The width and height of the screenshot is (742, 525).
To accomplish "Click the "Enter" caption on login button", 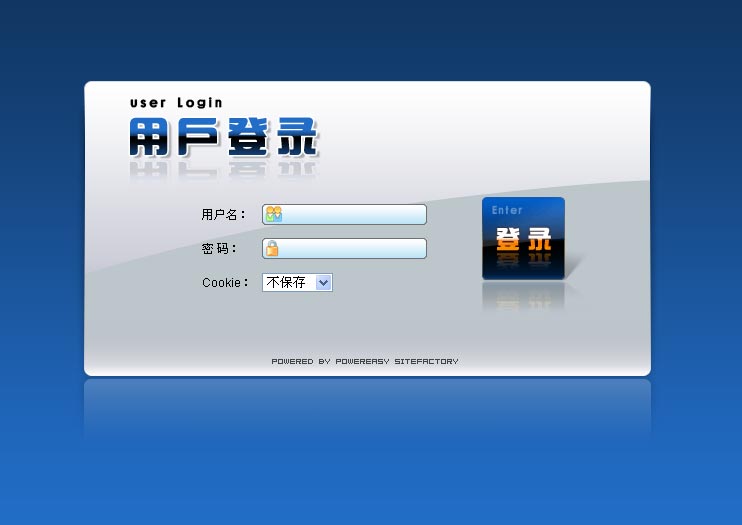I will pyautogui.click(x=507, y=211).
